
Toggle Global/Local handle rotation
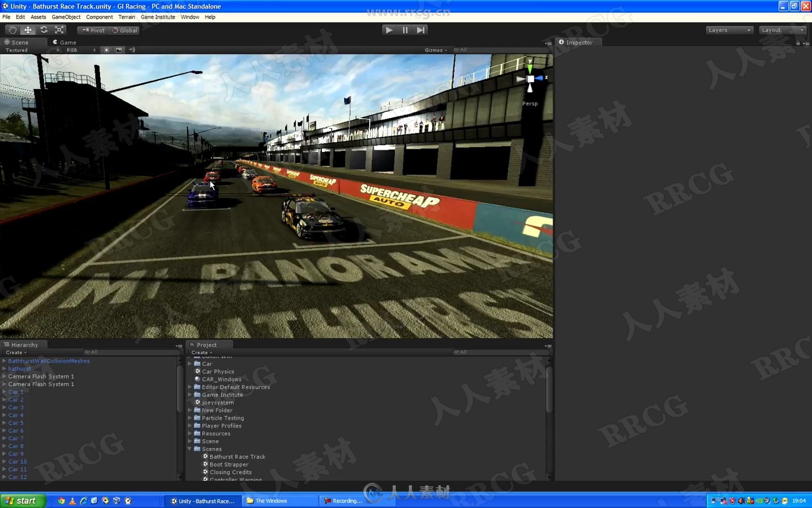(125, 30)
